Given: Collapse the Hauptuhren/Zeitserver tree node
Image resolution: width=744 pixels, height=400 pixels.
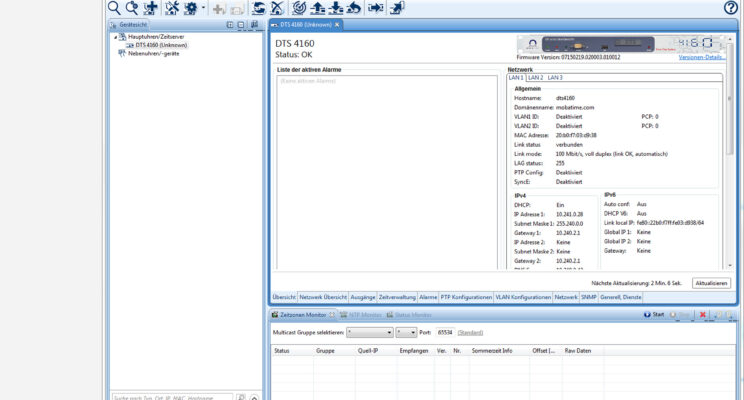Looking at the screenshot, I should 115,37.
